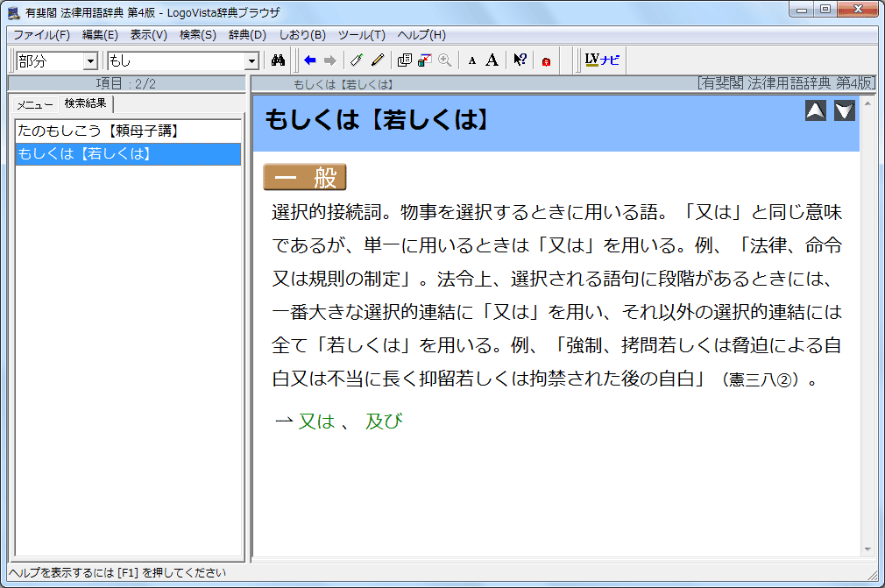
Task: Select the yellow highlighter pen tool
Action: (x=378, y=60)
